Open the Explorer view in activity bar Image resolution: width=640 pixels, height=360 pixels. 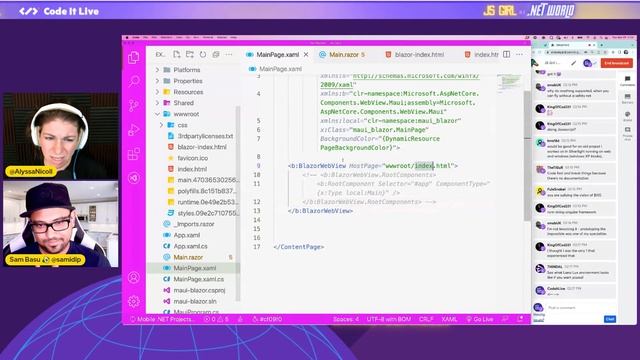tap(134, 58)
